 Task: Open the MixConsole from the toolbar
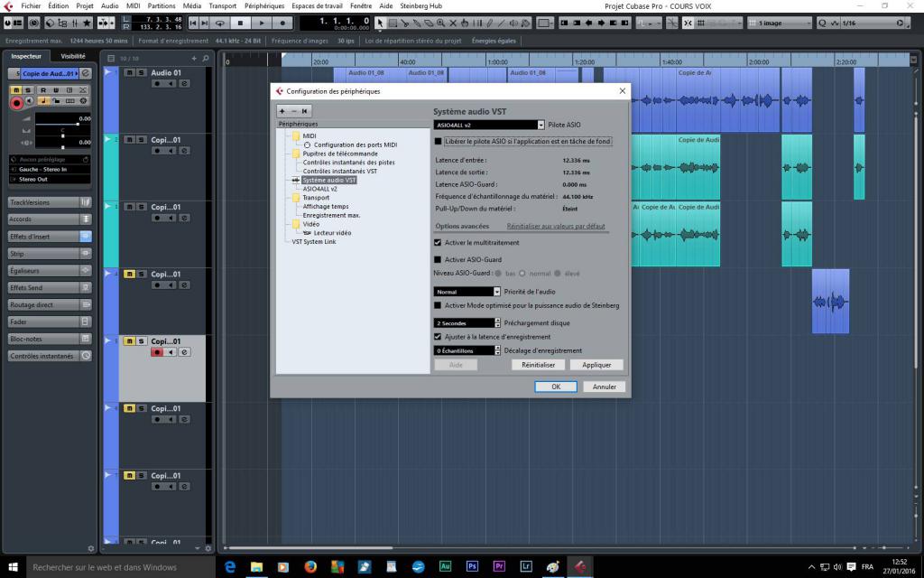click(75, 23)
